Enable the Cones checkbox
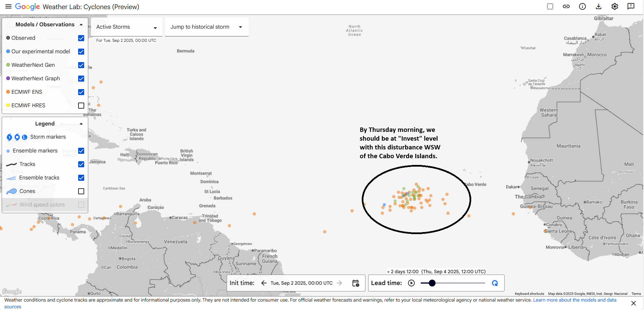This screenshot has width=644, height=310. click(81, 191)
